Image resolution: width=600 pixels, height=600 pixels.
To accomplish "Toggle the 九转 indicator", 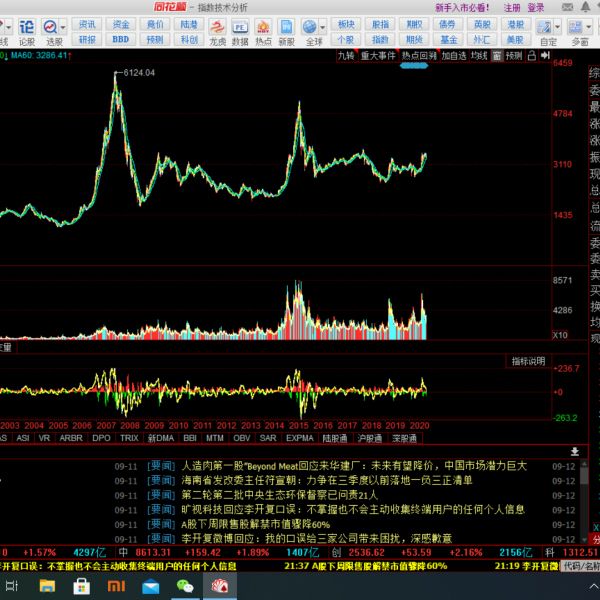I will click(x=346, y=56).
